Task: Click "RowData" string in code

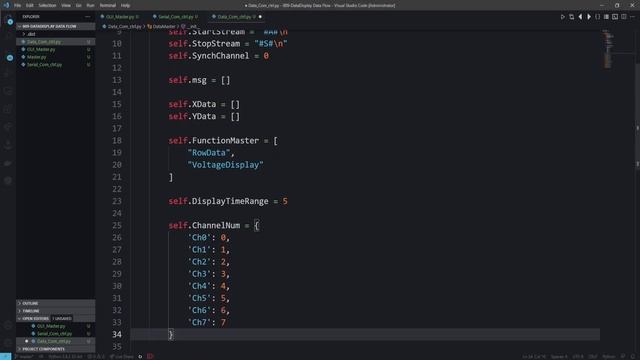Action: tap(209, 153)
